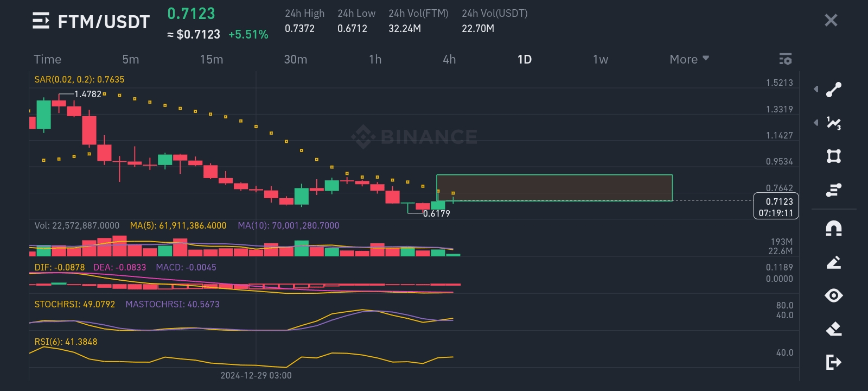Select the trend line drawing tool
Screen dimensions: 868x391
point(834,90)
